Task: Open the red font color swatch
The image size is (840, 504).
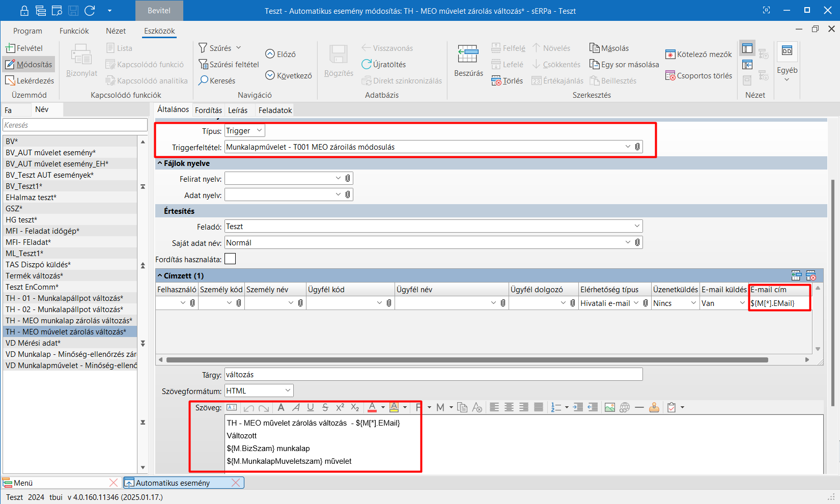Action: pos(372,407)
